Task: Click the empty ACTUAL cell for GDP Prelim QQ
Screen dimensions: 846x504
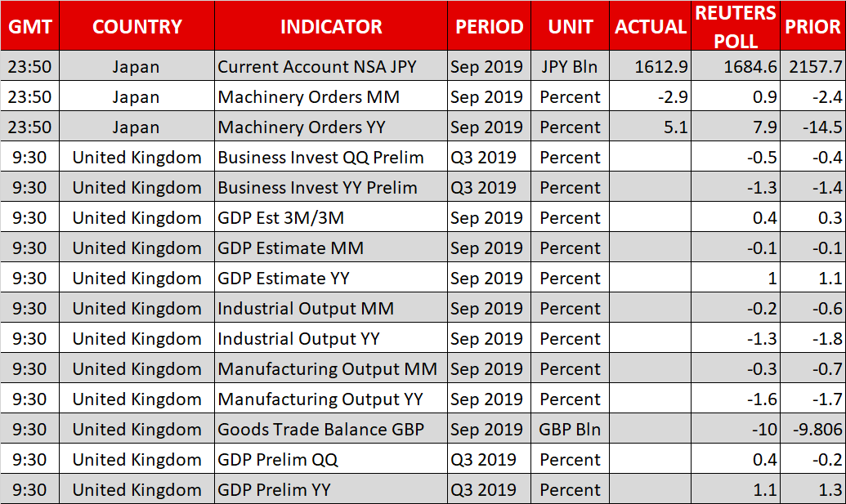Action: [x=650, y=459]
